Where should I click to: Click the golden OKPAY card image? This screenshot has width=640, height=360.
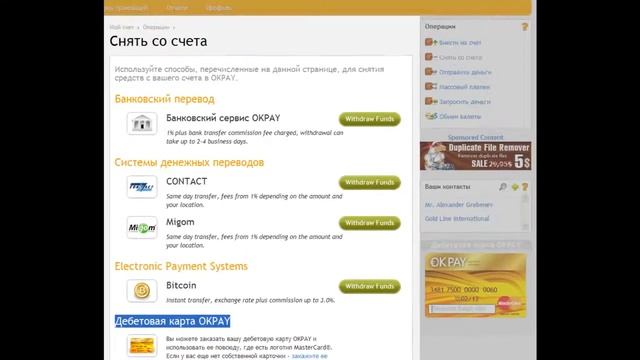coord(476,285)
